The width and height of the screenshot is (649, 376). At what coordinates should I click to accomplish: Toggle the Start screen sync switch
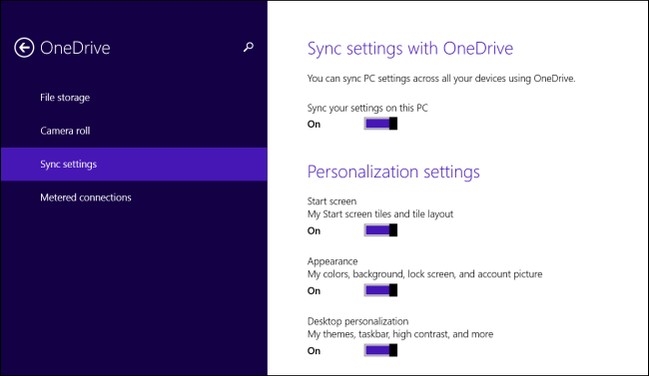click(381, 230)
